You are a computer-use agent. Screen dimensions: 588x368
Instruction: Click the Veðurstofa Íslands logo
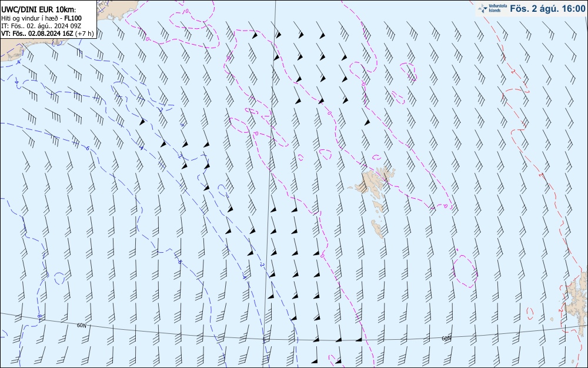point(492,8)
